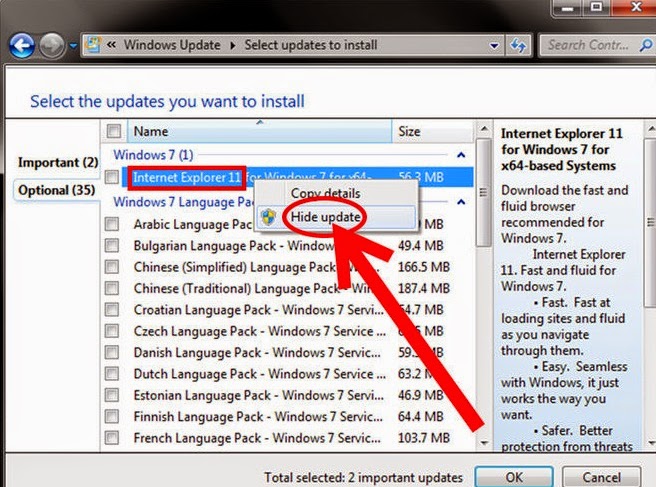Select the Internet Explorer 11 update row
Viewport: 656px width, 487px height.
click(297, 177)
